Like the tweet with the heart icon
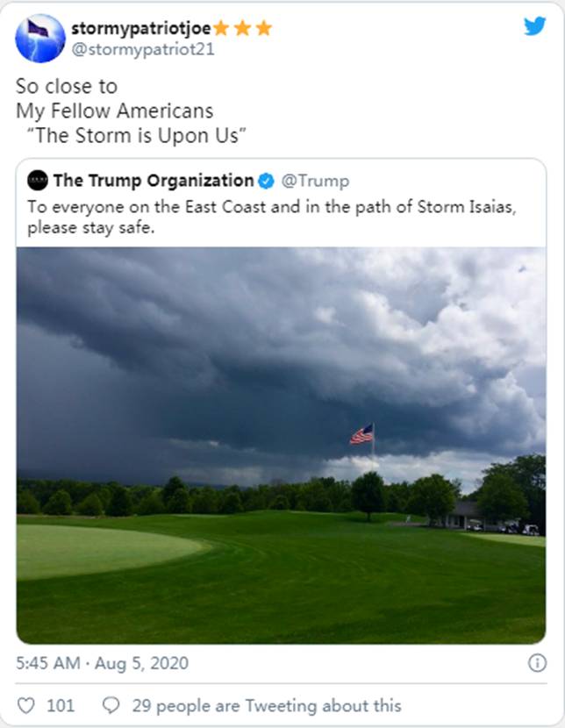The height and width of the screenshot is (728, 565). (x=26, y=705)
